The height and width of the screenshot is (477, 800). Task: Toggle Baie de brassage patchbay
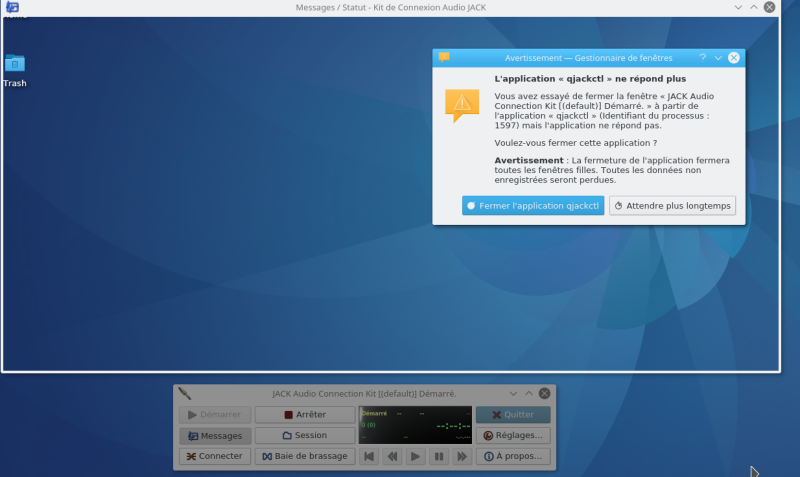(x=305, y=456)
